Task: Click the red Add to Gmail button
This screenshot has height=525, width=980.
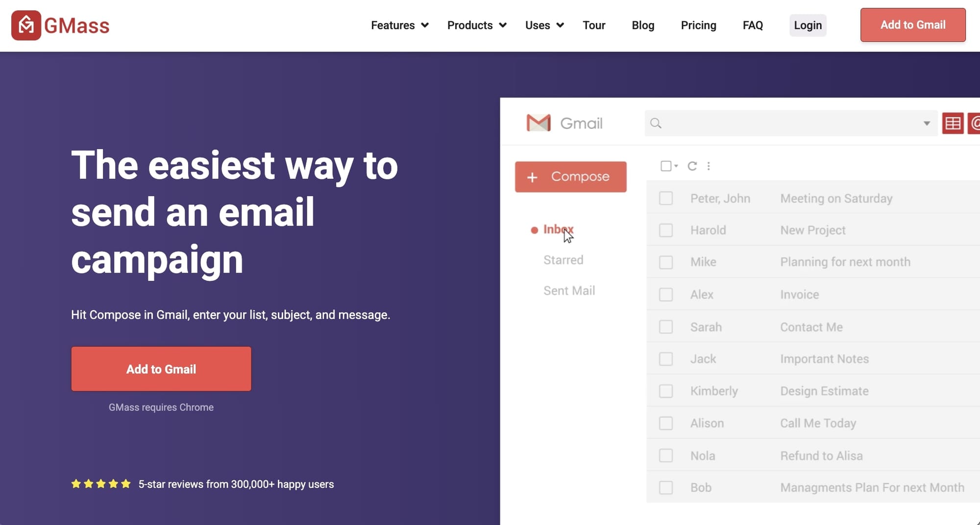Action: tap(161, 369)
